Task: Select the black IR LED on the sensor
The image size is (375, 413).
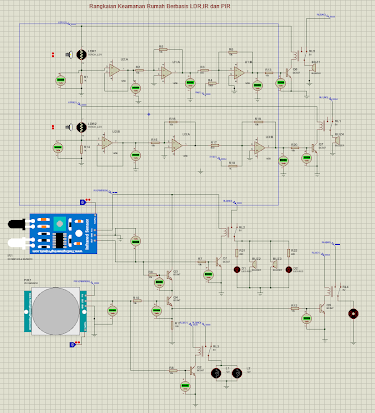Action: click(17, 224)
